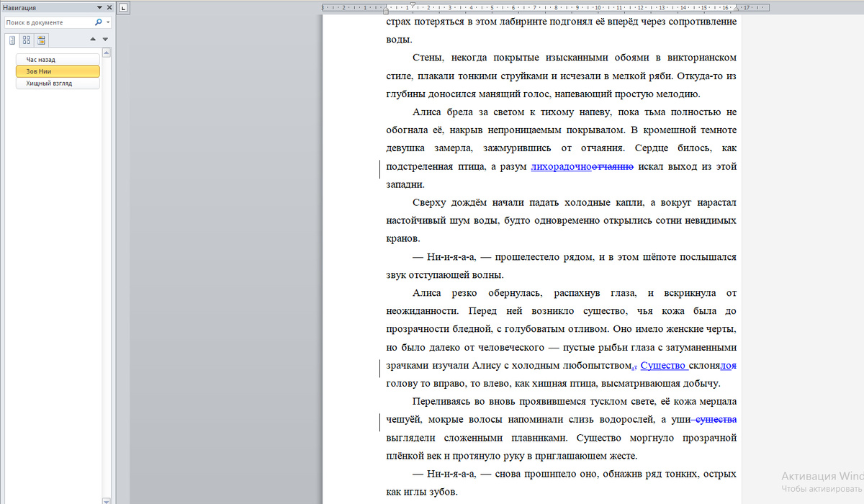Select heading 'Зов Нии'
The image size is (864, 504).
coord(58,71)
